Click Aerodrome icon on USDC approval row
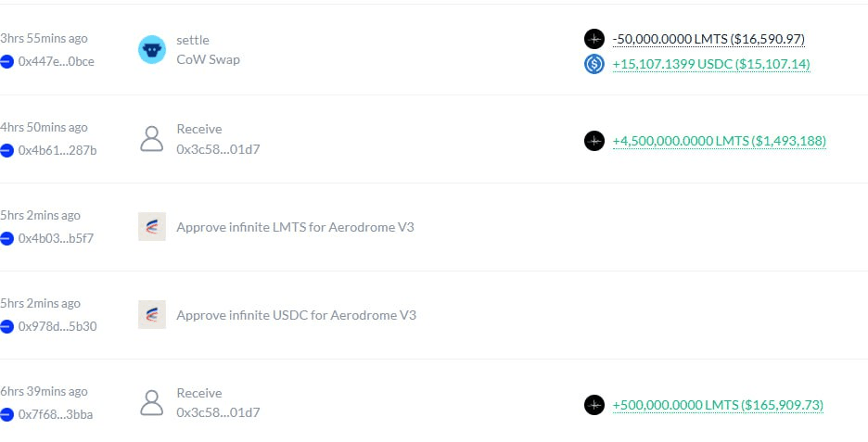 151,315
